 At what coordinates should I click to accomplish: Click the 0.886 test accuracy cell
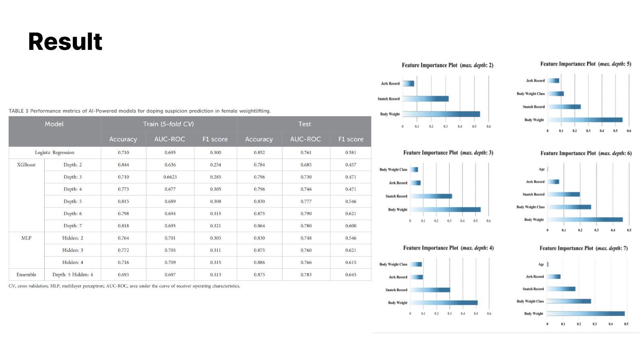click(259, 262)
